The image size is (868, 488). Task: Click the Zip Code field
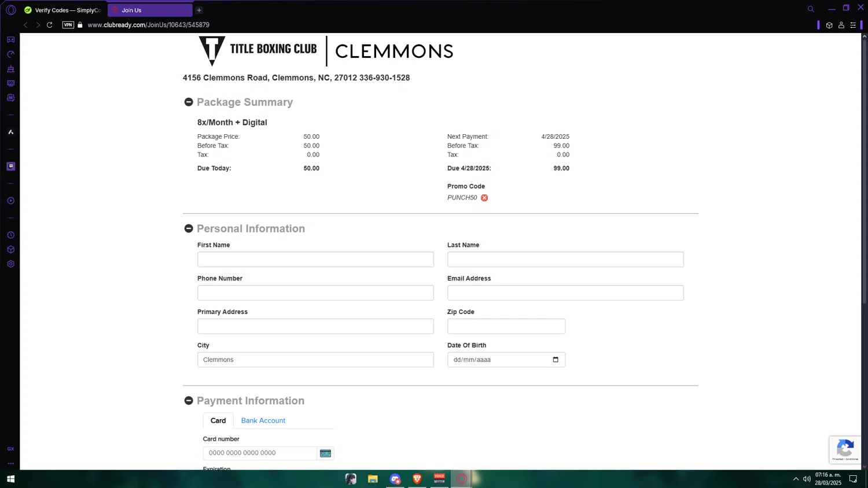click(x=506, y=326)
